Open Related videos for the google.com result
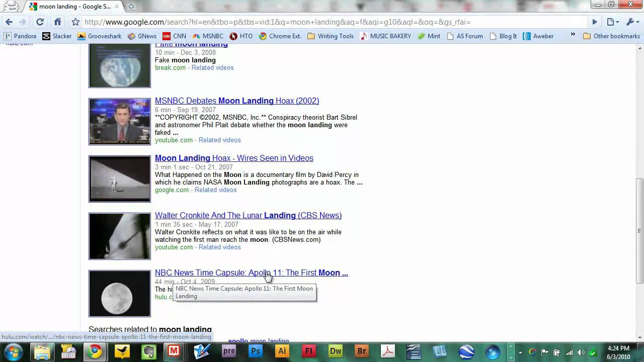The width and height of the screenshot is (644, 362). click(215, 190)
